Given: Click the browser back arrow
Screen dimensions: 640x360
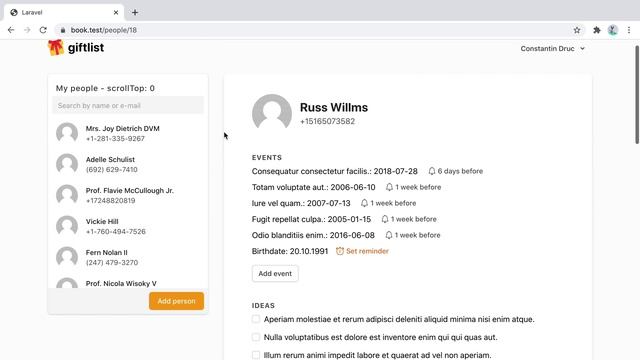Looking at the screenshot, I should (x=11, y=30).
